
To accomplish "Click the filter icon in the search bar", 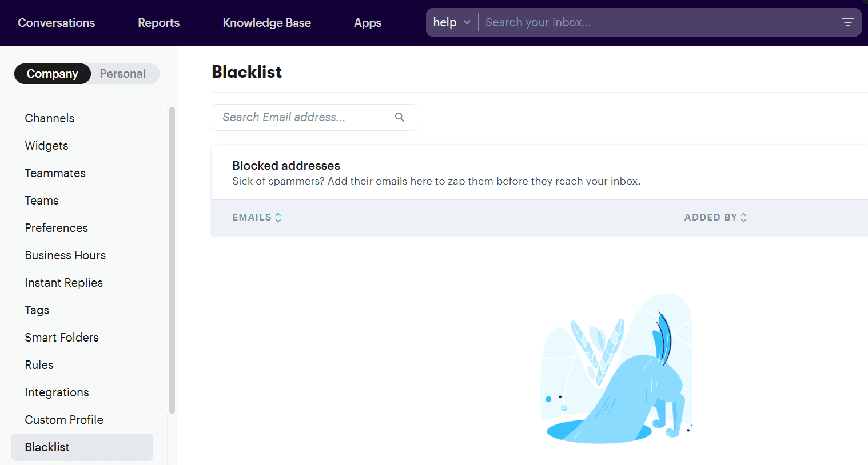I will coord(847,22).
